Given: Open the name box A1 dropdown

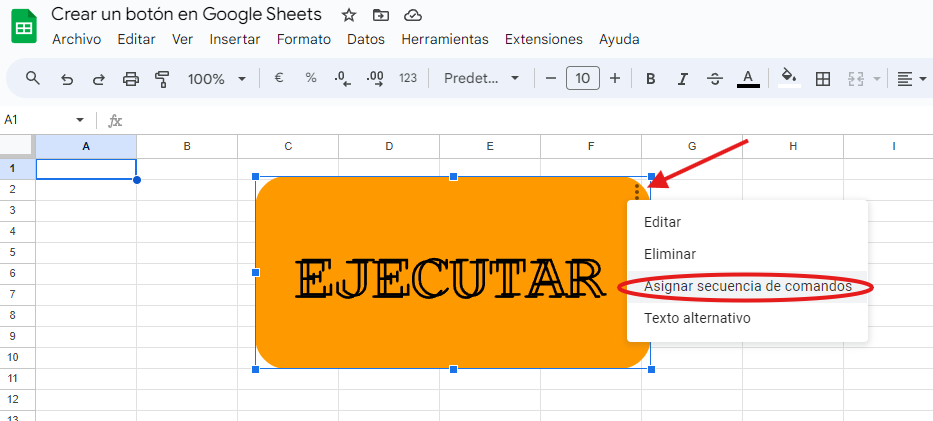Looking at the screenshot, I should click(x=80, y=120).
